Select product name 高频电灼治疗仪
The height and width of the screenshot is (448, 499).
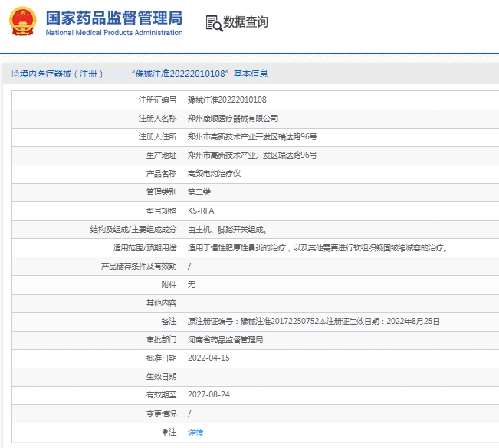tap(214, 174)
